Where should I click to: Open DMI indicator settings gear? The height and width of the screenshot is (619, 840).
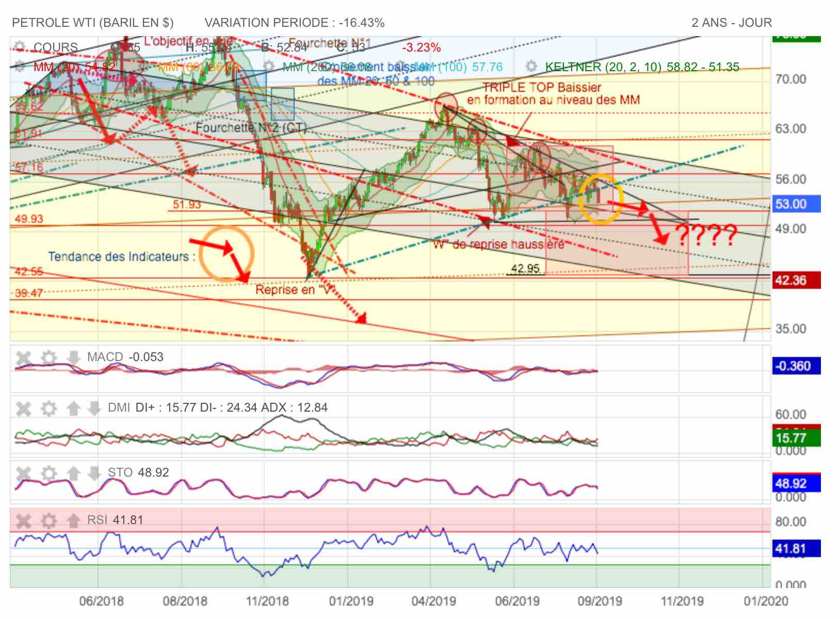coord(49,409)
